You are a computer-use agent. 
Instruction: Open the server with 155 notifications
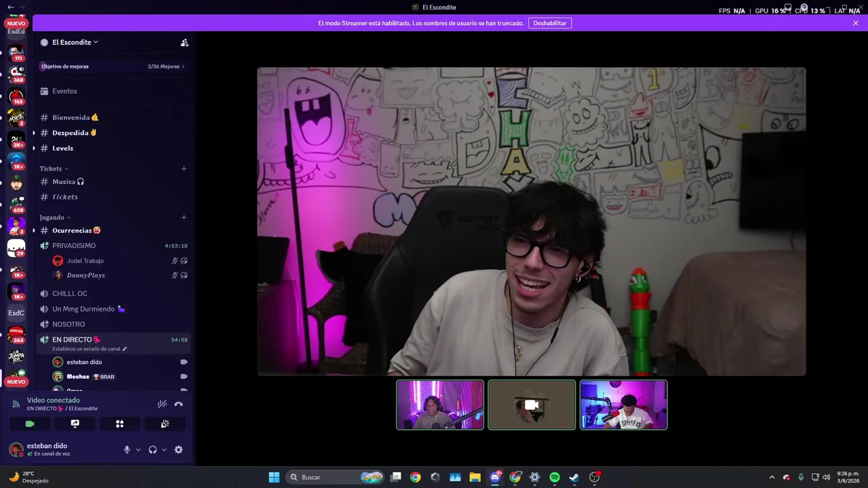pyautogui.click(x=16, y=96)
